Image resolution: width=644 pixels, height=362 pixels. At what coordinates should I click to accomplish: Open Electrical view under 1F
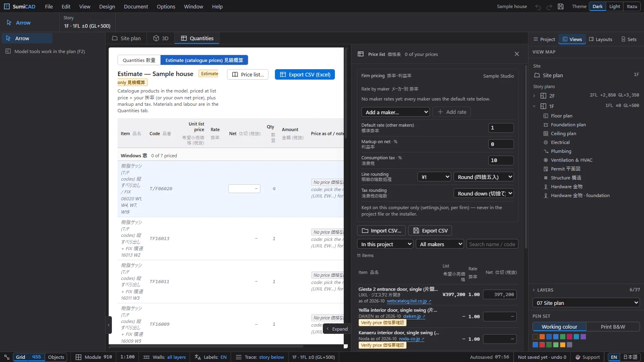[560, 142]
